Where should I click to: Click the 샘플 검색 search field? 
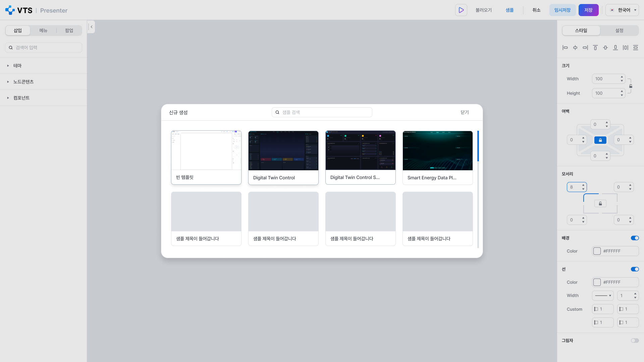[x=322, y=112]
